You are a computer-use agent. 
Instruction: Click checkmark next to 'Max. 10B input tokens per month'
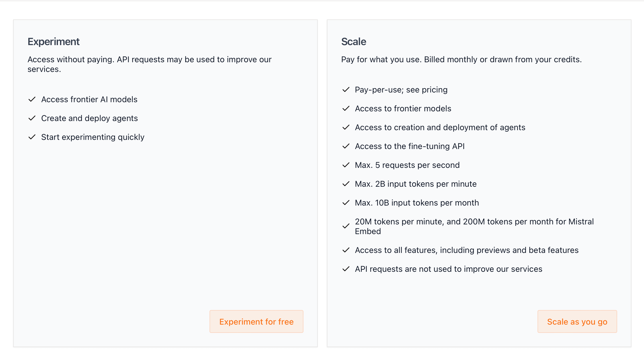pyautogui.click(x=346, y=203)
